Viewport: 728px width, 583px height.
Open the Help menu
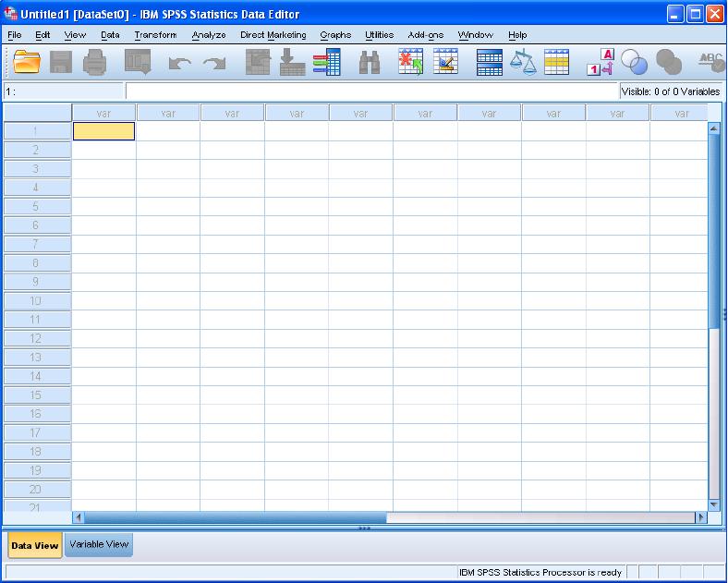point(517,35)
